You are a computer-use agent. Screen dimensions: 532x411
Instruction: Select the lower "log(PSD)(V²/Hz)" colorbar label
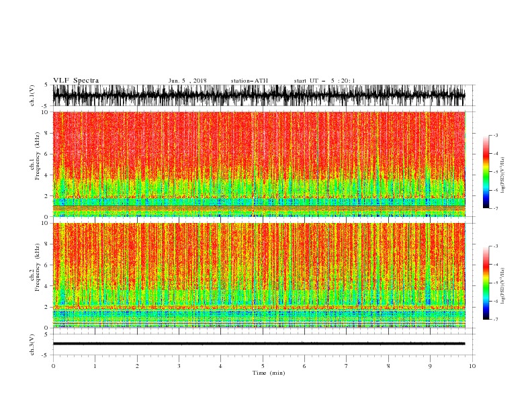coord(503,285)
